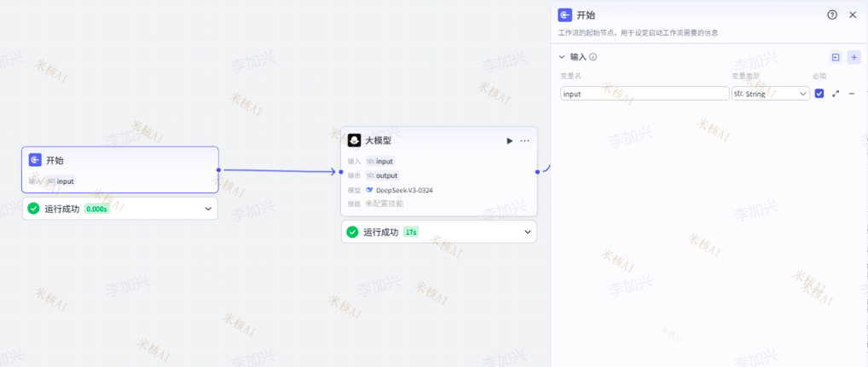Expand 大模型 node run result details

click(x=527, y=232)
